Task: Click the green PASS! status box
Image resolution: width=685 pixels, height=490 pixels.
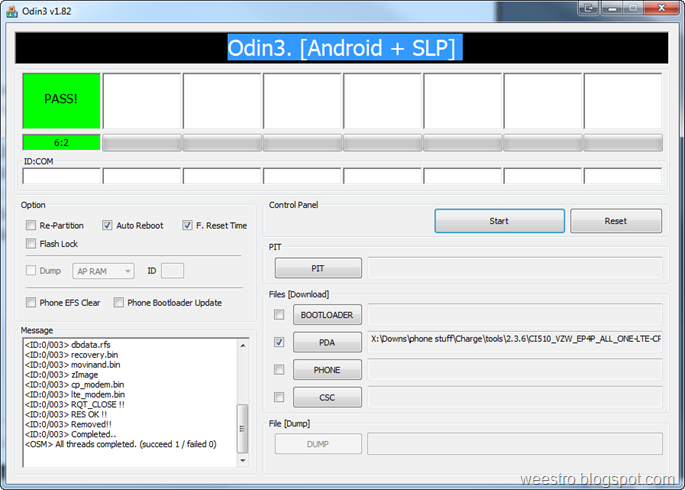Action: click(61, 101)
